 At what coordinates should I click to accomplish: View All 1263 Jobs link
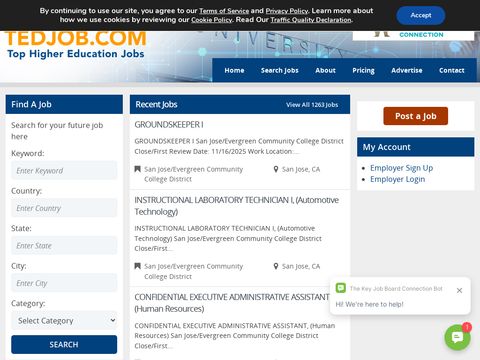(312, 105)
